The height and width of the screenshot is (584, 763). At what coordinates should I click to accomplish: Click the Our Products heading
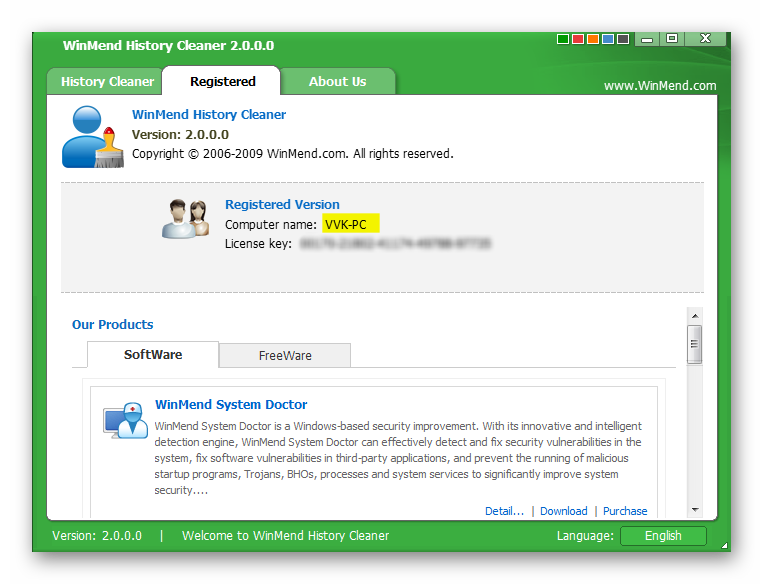(x=112, y=325)
